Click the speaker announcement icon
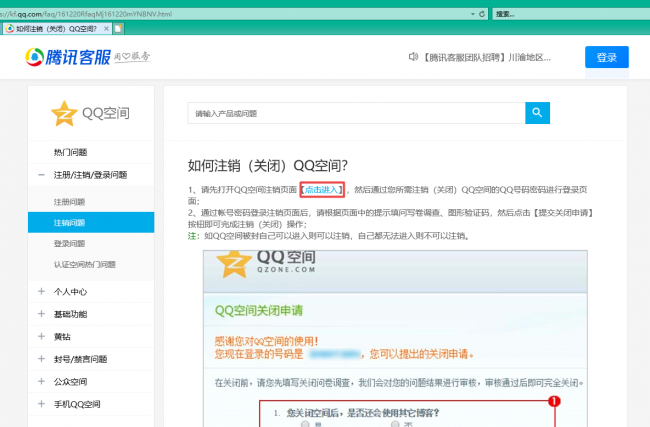 pyautogui.click(x=413, y=57)
